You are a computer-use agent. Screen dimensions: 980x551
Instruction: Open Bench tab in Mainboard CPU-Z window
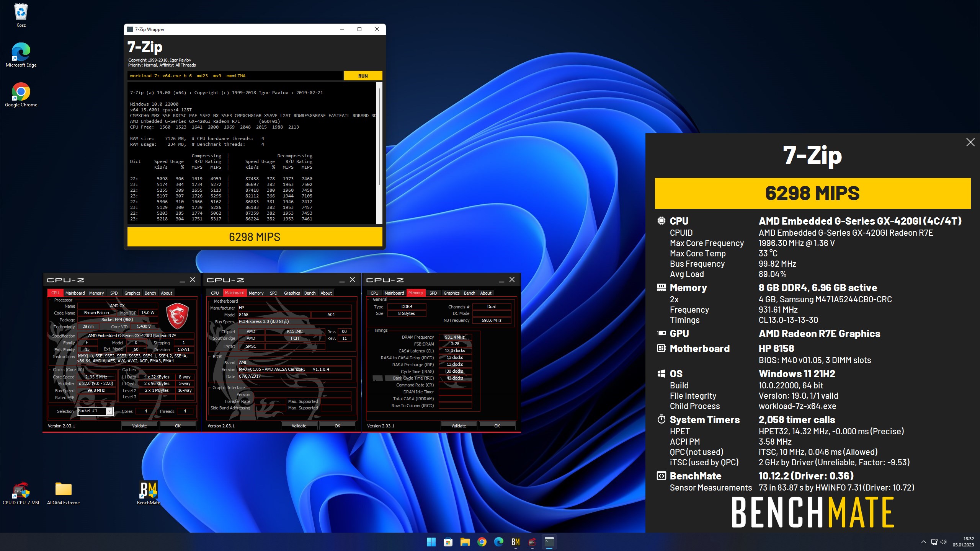pos(310,293)
